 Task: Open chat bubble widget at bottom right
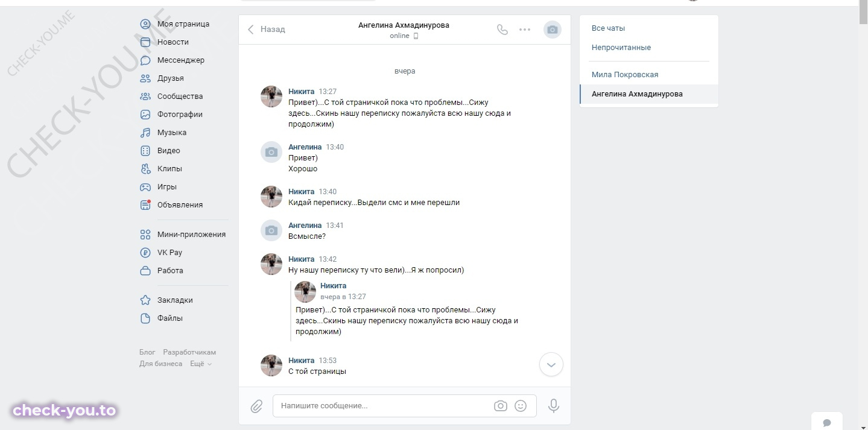click(x=827, y=422)
